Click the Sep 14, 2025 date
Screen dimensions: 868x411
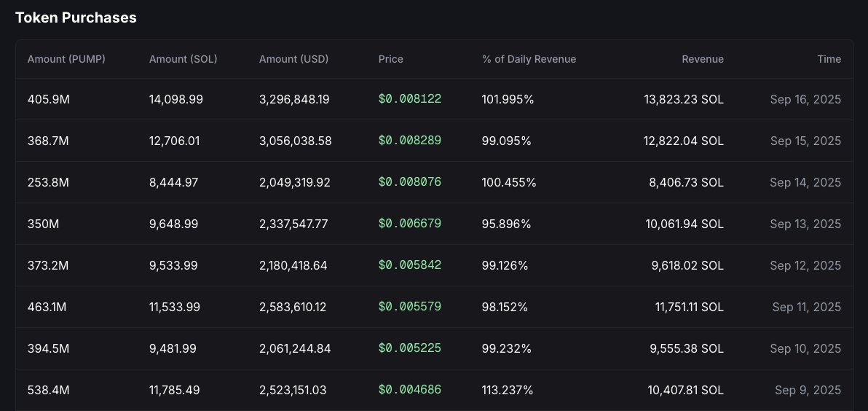(x=805, y=183)
